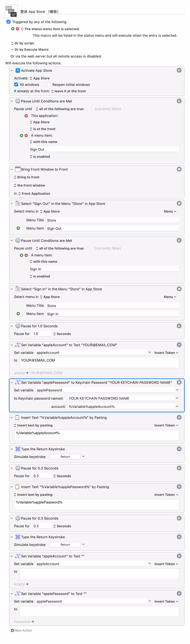Change the "is at the front" condition popup

click(42, 129)
